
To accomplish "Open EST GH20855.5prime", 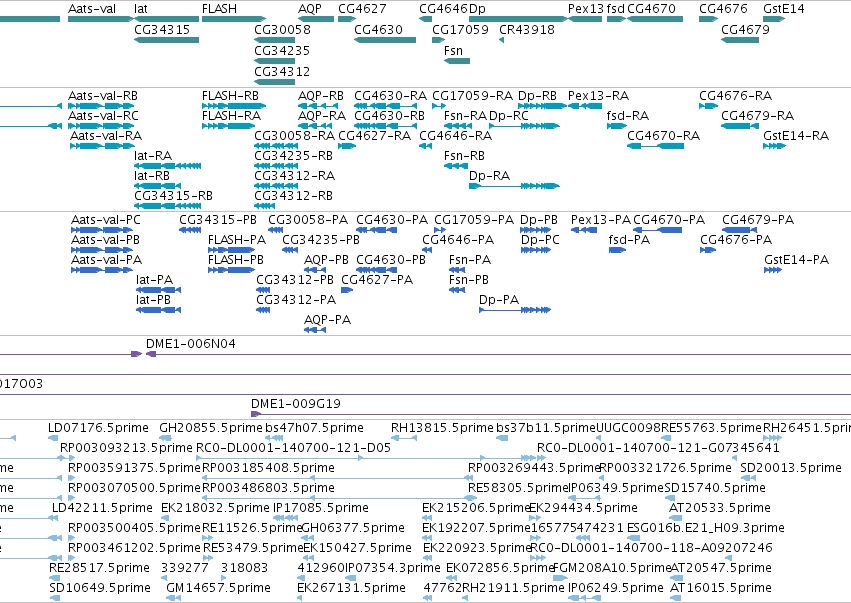I will (x=211, y=428).
